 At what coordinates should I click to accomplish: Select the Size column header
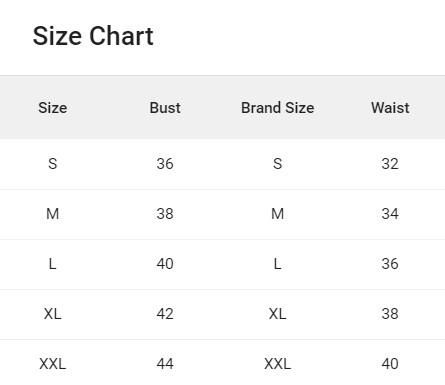53,108
